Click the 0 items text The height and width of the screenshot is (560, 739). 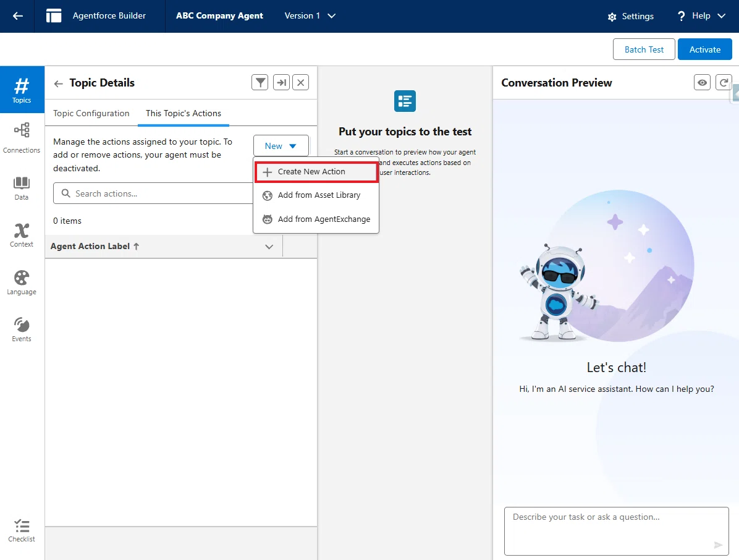67,221
